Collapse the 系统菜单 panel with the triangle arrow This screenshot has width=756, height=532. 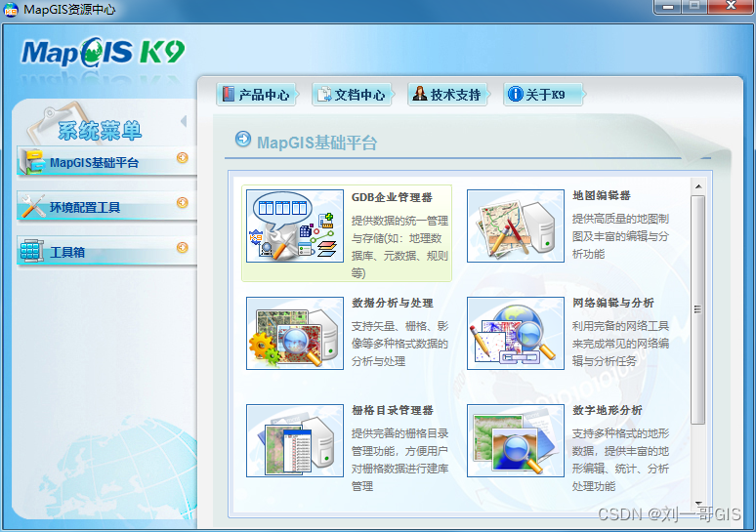pyautogui.click(x=184, y=121)
